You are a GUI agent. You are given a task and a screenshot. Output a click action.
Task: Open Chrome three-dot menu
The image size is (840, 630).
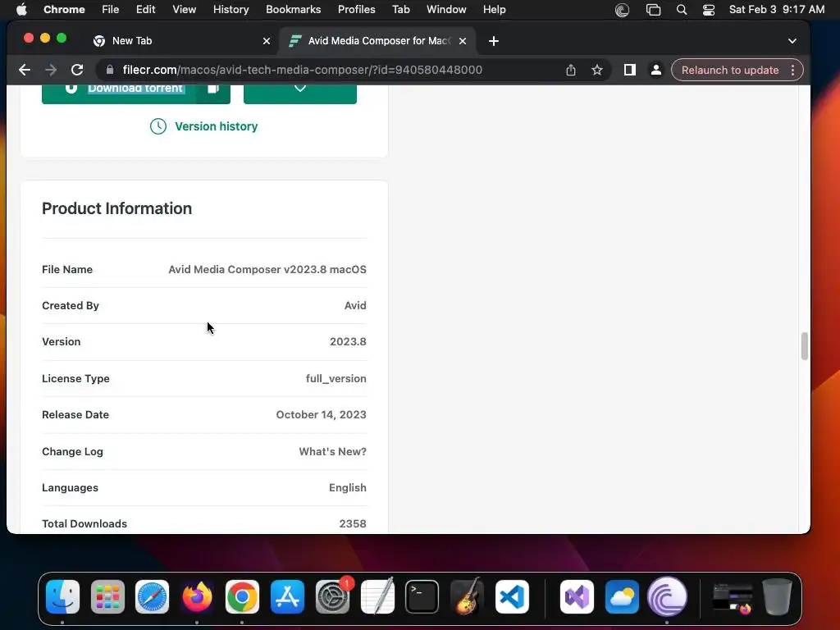click(x=793, y=70)
